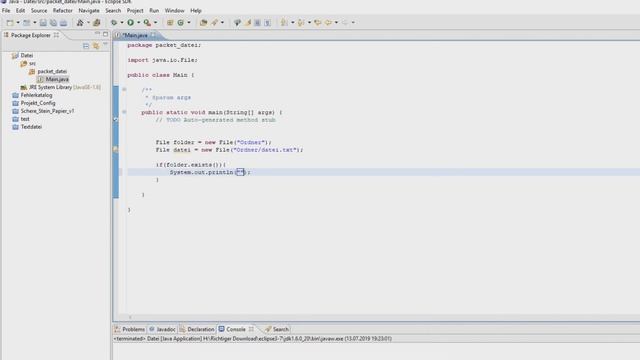Open the Project menu
This screenshot has height=360, width=640.
(x=135, y=11)
